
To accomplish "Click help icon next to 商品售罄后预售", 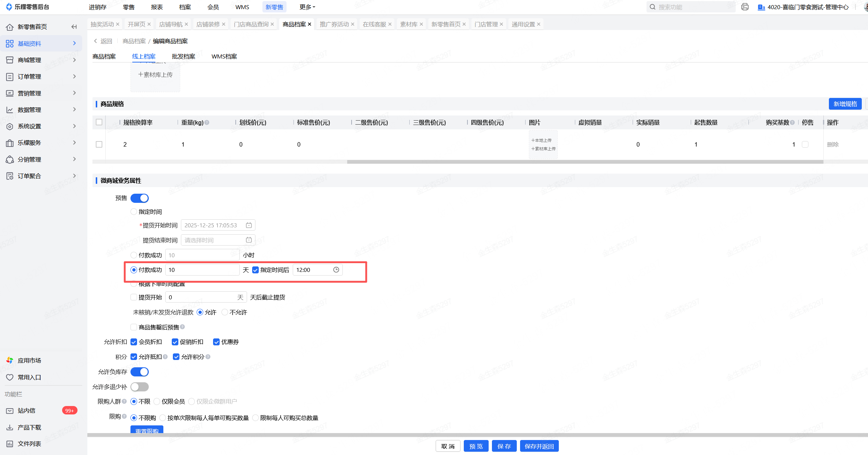I will tap(182, 327).
